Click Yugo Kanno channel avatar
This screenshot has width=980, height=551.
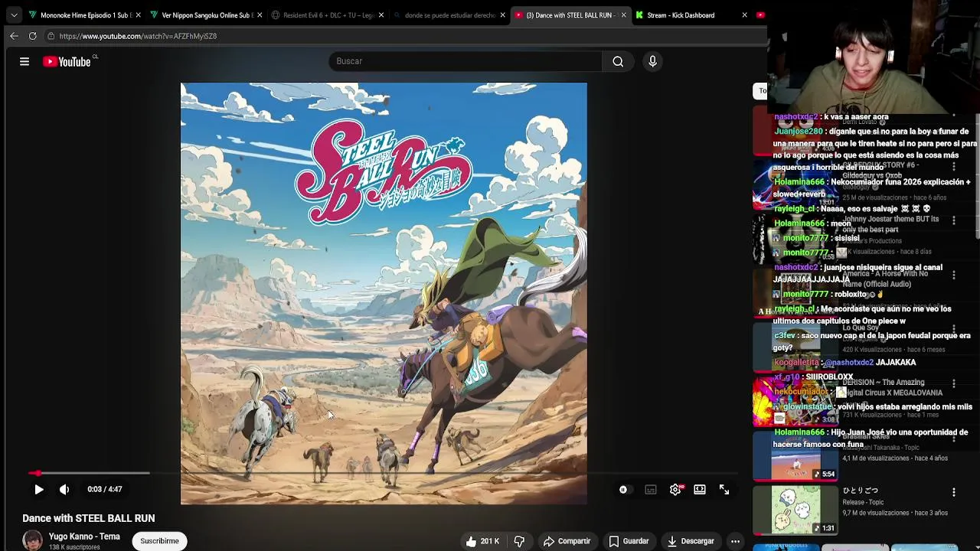click(32, 540)
